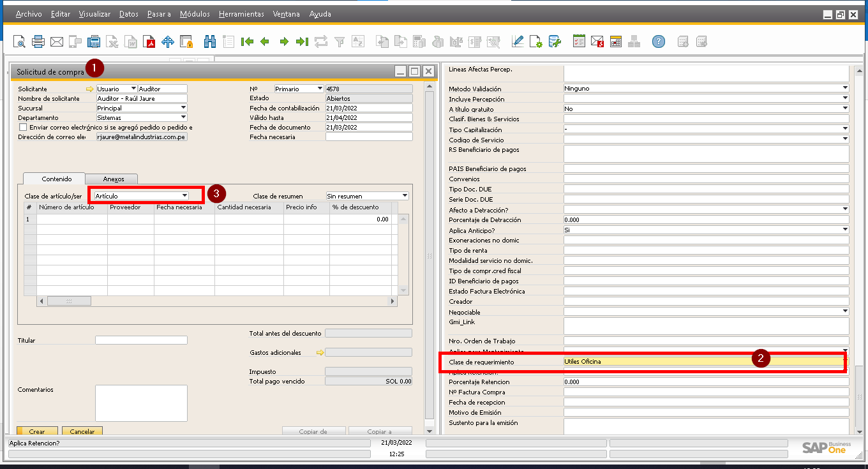868x469 pixels.
Task: Click right arrow of table horizontal scrollbar
Action: pos(393,301)
